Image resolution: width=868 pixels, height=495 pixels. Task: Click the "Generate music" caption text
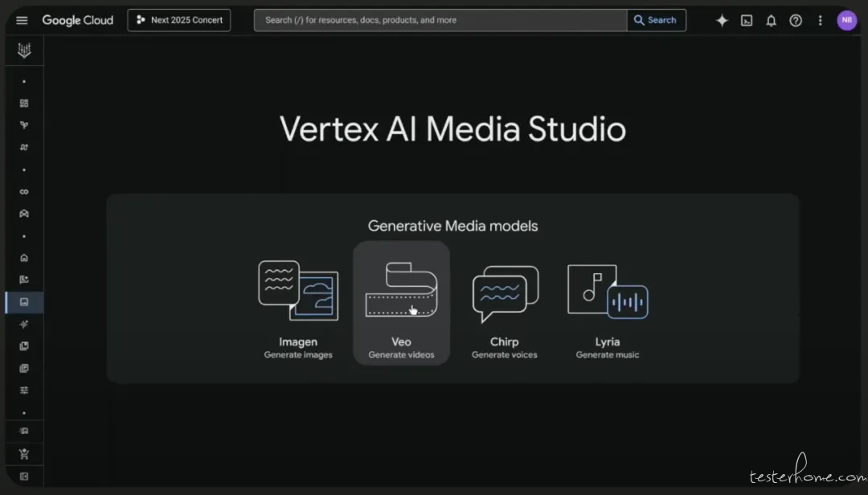click(608, 355)
